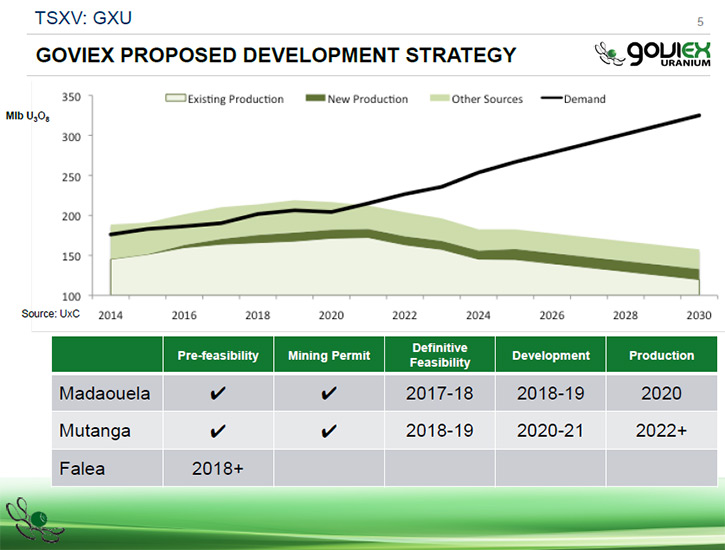The width and height of the screenshot is (725, 550).
Task: Click Madaouela Pre-feasibility checkmark
Action: (x=218, y=393)
